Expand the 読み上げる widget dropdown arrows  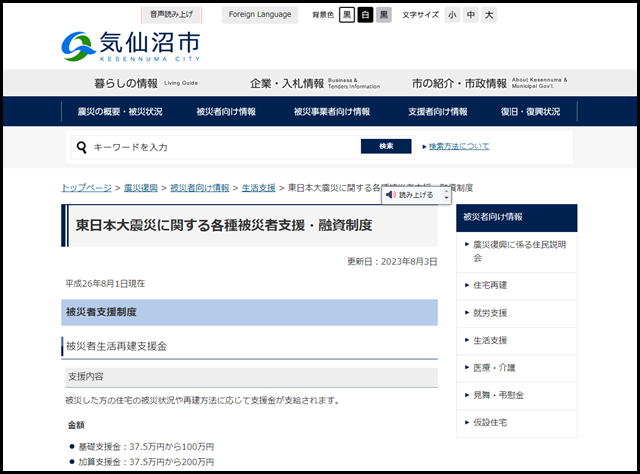(446, 195)
